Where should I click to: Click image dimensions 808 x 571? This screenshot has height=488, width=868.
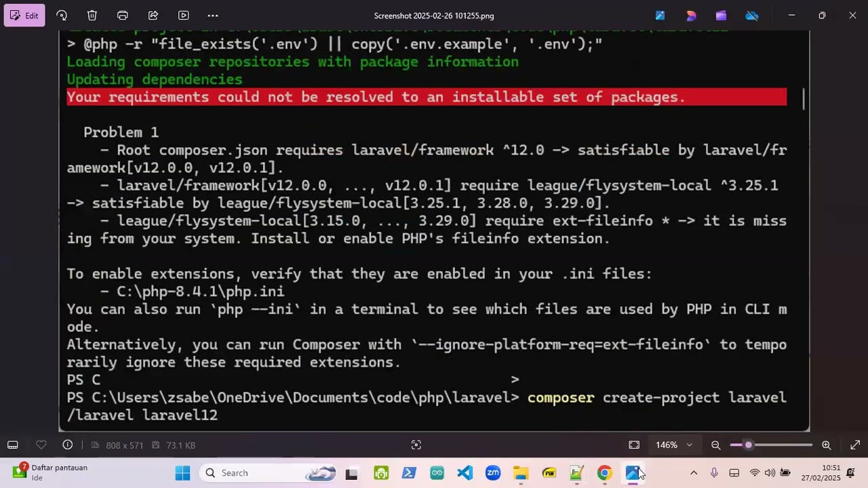click(124, 445)
